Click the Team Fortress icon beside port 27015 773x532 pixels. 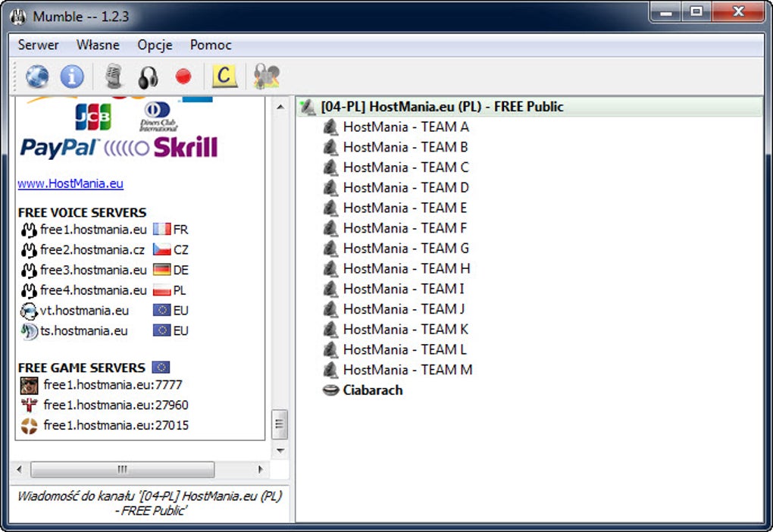coord(29,425)
